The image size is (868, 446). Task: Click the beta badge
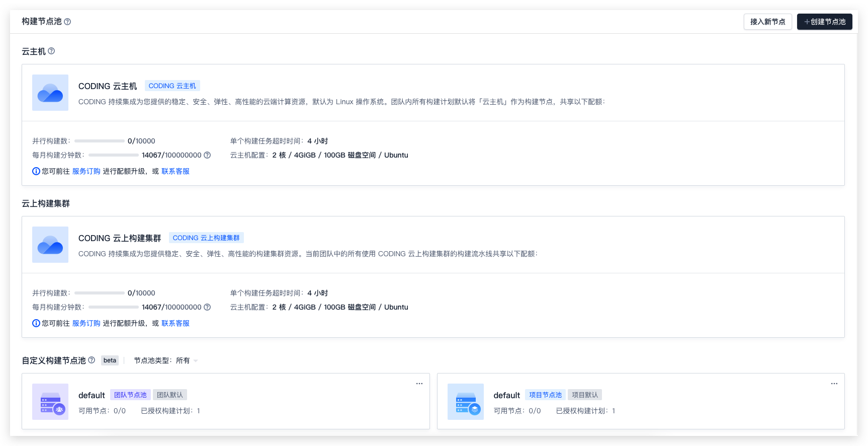[x=110, y=360]
